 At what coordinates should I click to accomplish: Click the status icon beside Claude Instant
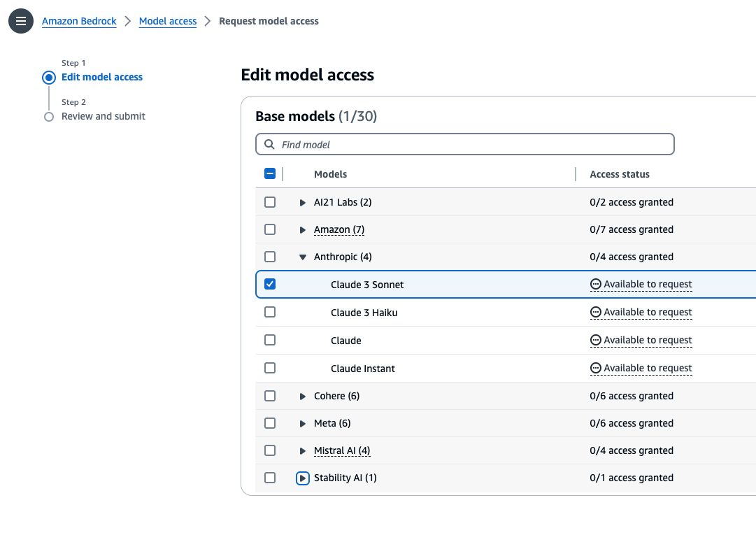coord(595,368)
